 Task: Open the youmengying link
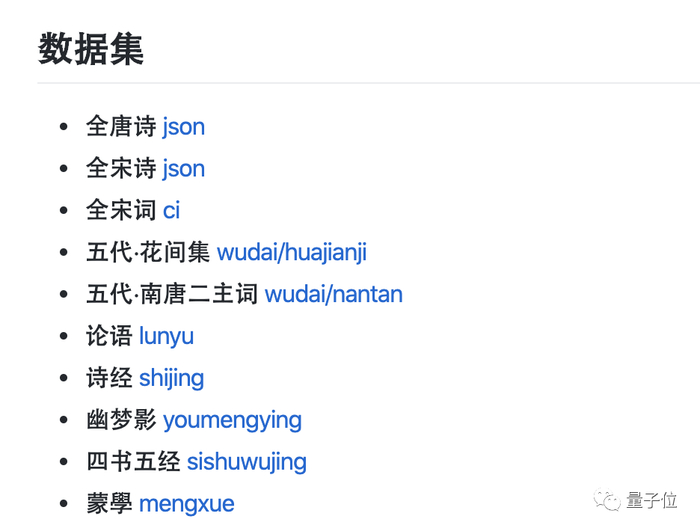tap(232, 420)
